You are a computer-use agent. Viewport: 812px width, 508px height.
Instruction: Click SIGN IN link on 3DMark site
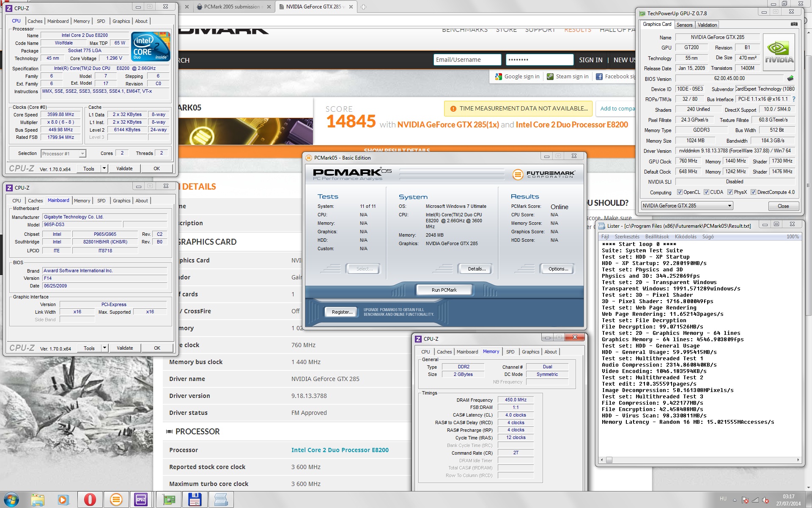(x=590, y=60)
